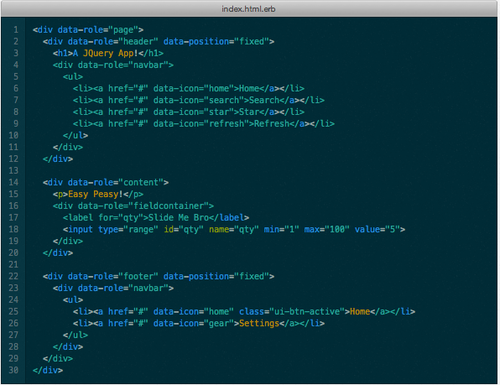Click the data-position attribute on line 22
Image resolution: width=500 pixels, height=385 pixels.
216,276
